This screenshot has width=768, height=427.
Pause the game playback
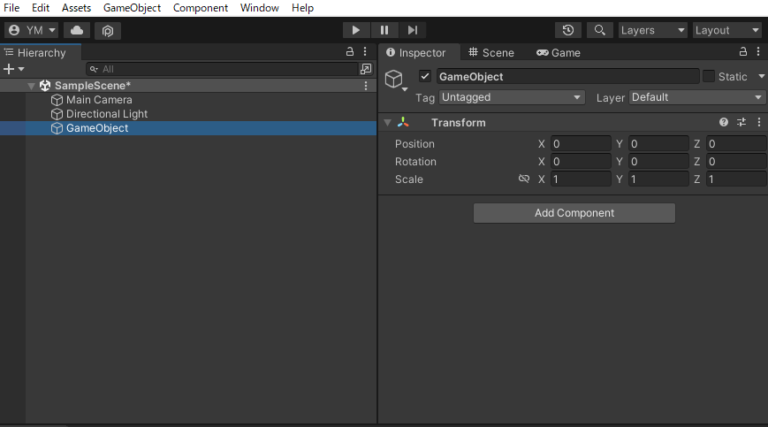click(x=384, y=30)
